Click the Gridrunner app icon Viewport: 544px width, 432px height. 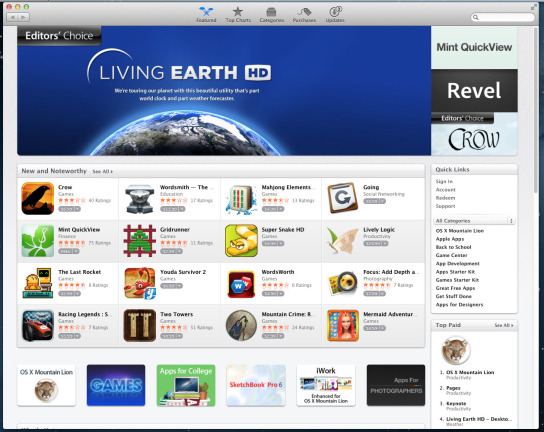[139, 241]
